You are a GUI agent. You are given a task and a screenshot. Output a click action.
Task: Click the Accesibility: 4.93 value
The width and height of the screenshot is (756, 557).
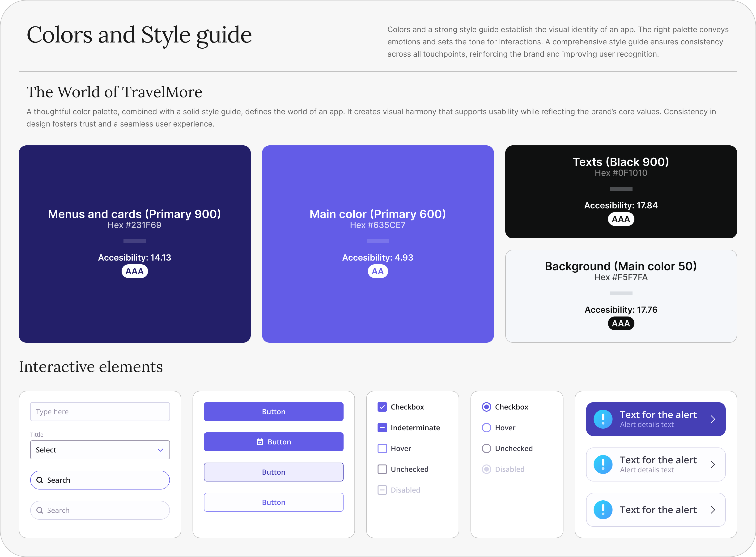378,257
